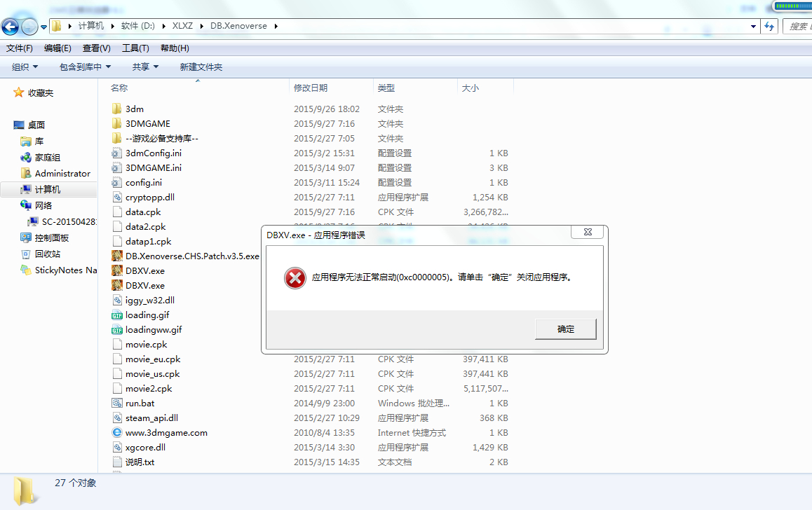Select the data2.cpk file icon
This screenshot has height=510, width=812.
(117, 226)
